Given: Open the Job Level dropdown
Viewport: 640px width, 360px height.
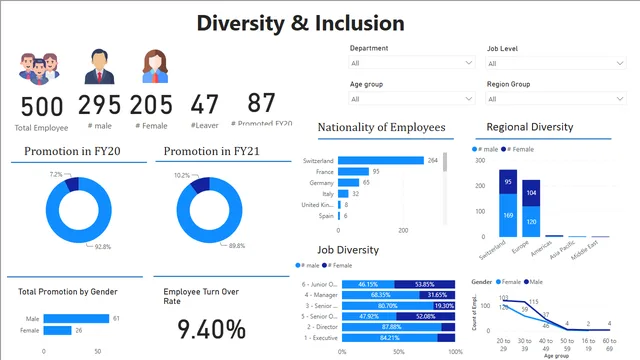Looking at the screenshot, I should (x=556, y=63).
